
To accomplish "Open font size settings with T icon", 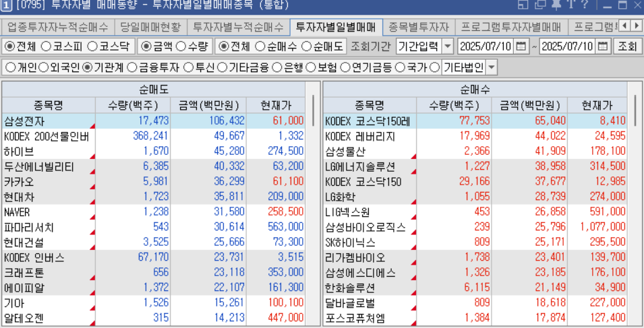I will point(571,5).
